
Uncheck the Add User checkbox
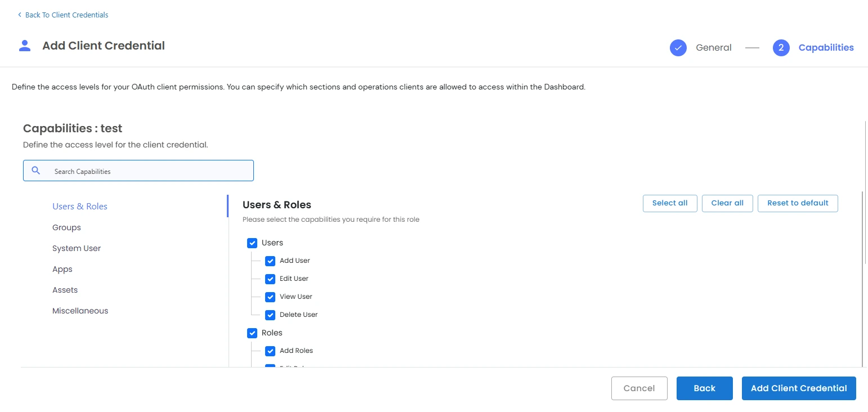tap(270, 261)
